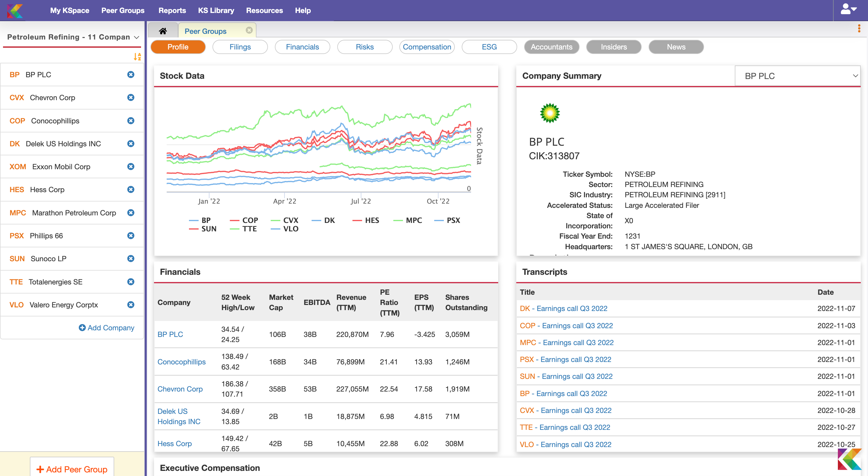Viewport: 868px width, 476px height.
Task: Toggle the CVX series in chart legend
Action: coord(285,220)
